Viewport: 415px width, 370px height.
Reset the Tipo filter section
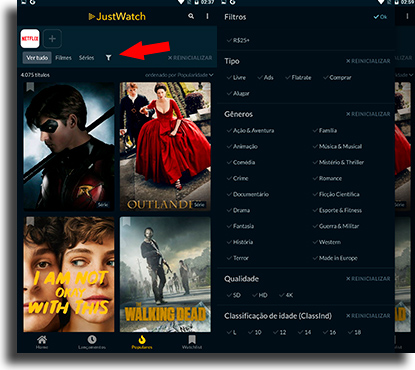pos(368,61)
